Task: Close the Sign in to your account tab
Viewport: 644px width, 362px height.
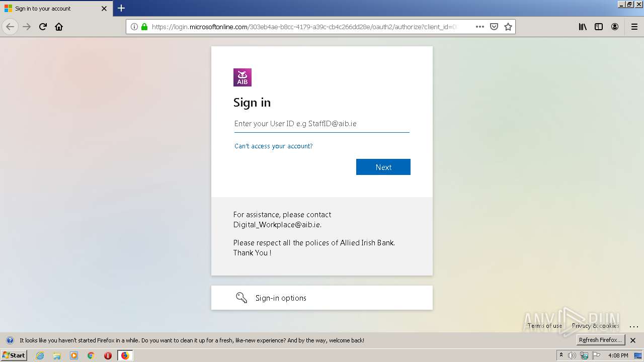Action: [104, 9]
